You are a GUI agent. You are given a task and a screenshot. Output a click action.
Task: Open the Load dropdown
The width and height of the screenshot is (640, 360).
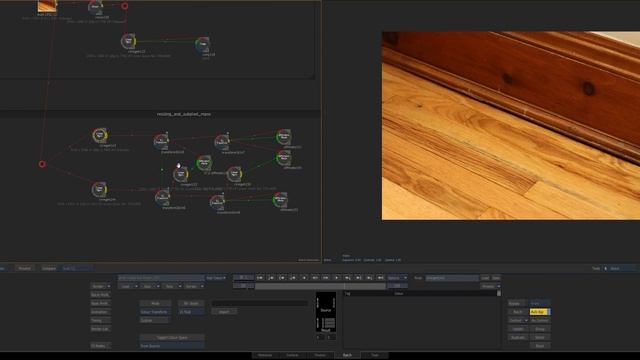click(x=128, y=286)
